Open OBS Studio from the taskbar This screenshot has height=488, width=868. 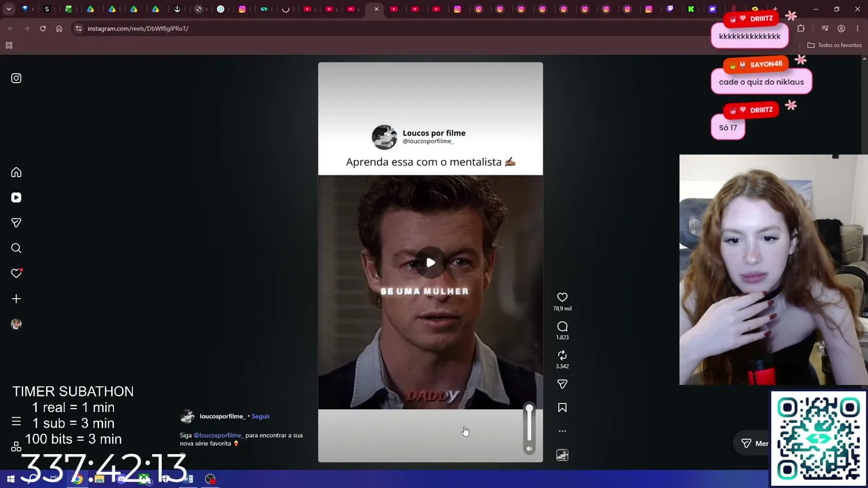coord(210,479)
